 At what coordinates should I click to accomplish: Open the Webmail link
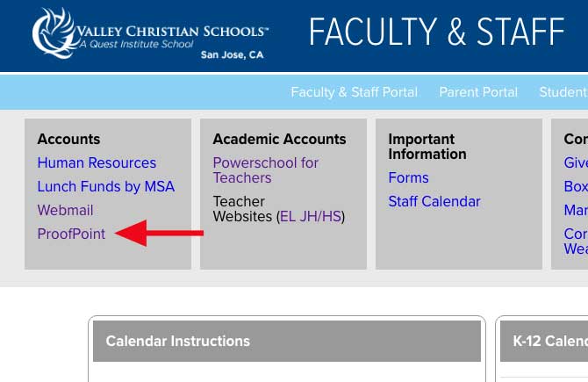(65, 210)
